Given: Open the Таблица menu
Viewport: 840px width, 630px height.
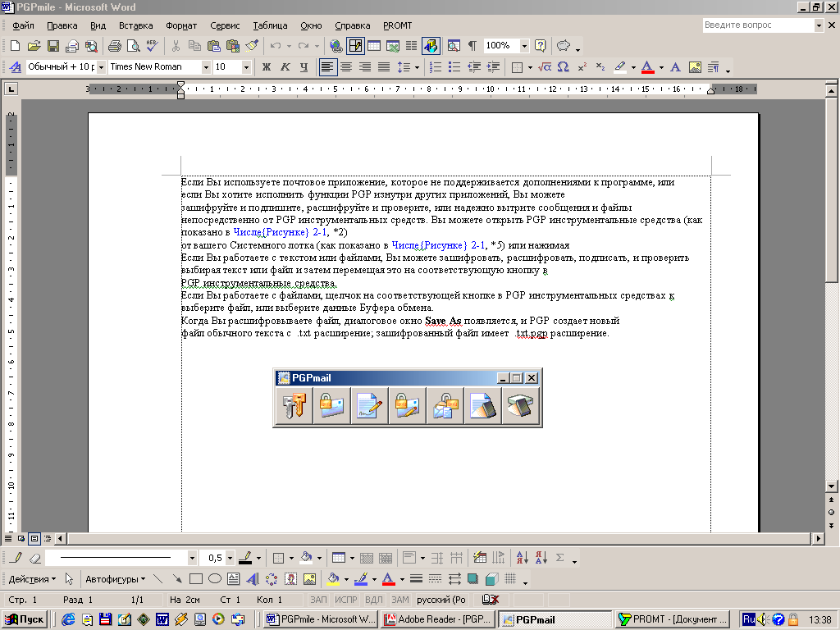Looking at the screenshot, I should pyautogui.click(x=270, y=25).
